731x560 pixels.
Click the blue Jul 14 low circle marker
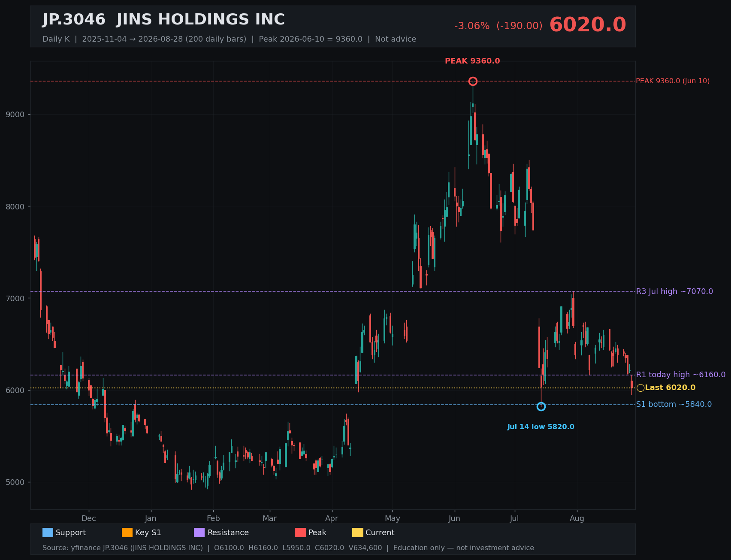pos(541,406)
